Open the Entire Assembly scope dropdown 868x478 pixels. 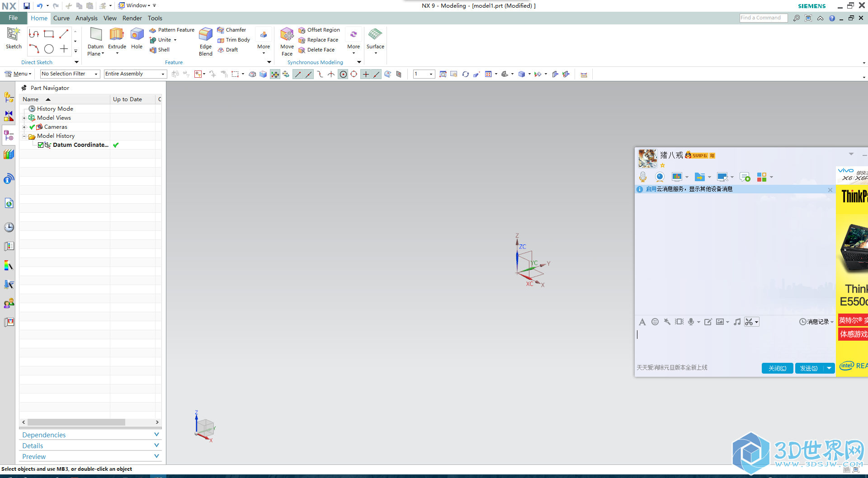point(135,74)
